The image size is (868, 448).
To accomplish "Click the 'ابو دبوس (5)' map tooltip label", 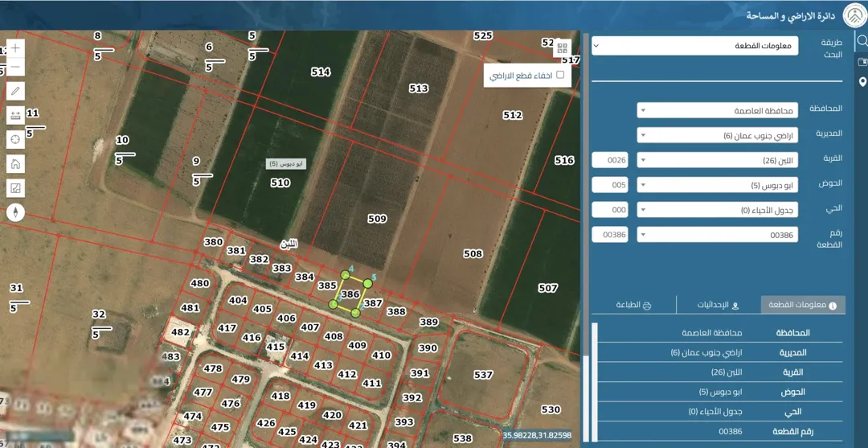I will 285,164.
